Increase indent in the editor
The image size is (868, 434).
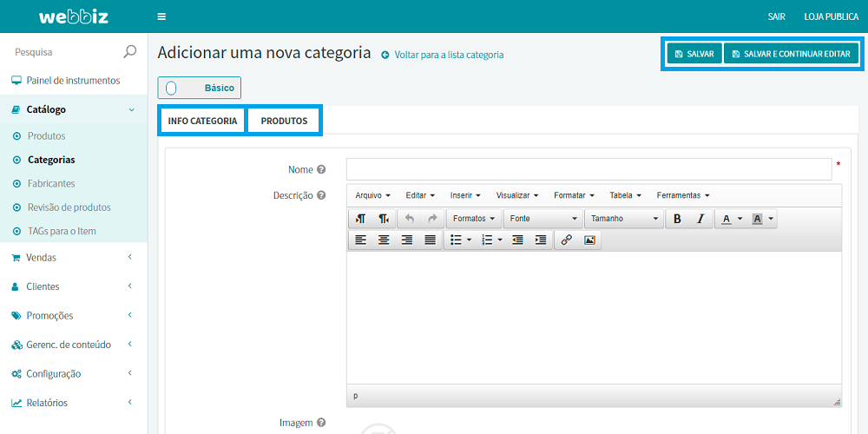click(541, 240)
